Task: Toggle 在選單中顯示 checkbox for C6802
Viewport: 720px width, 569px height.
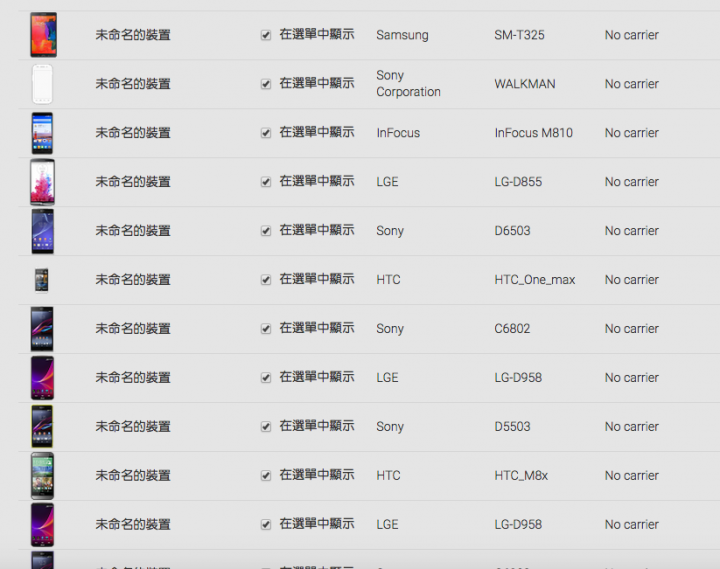Action: [x=266, y=329]
